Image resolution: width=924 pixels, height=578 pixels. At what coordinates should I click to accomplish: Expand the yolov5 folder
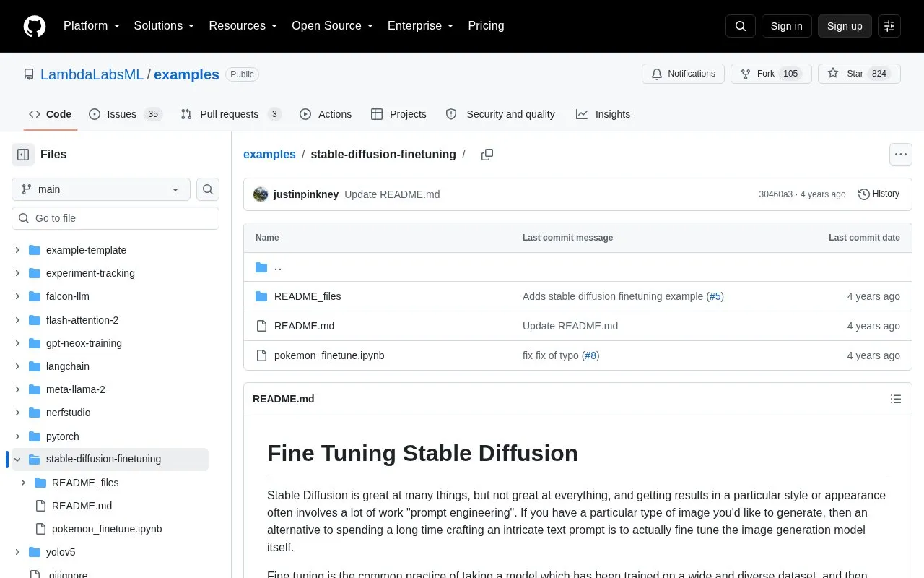[x=17, y=552]
